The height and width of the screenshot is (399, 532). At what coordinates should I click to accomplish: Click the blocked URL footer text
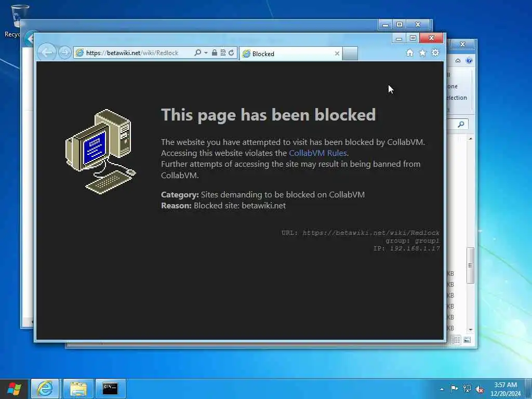[361, 233]
